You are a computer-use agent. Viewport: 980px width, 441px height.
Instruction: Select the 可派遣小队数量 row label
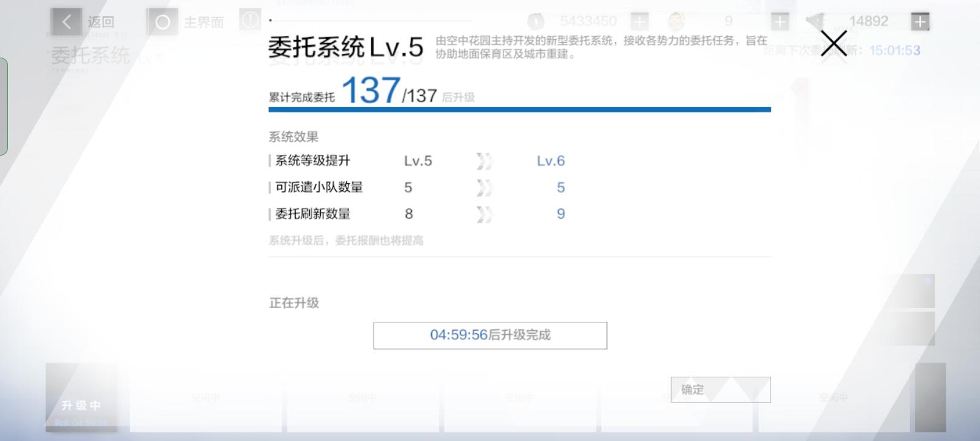[319, 187]
